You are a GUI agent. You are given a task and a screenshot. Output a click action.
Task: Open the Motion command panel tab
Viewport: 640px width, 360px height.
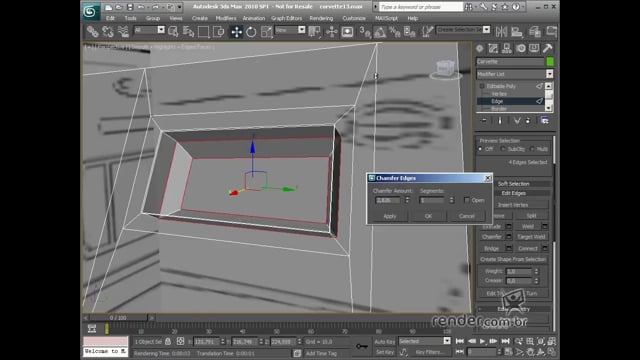pos(520,48)
